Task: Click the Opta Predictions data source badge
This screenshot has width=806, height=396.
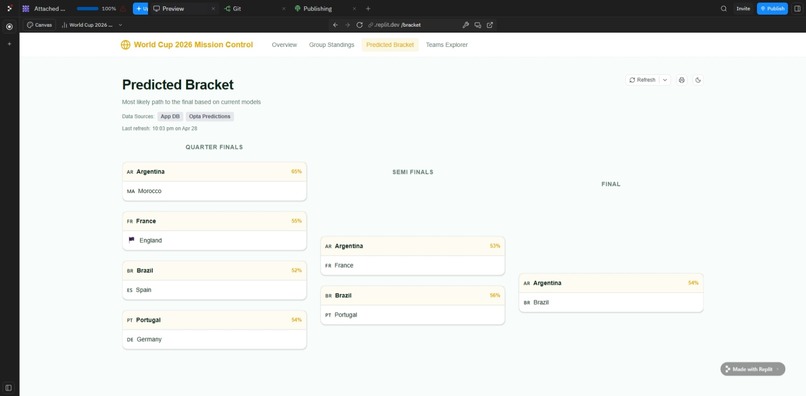Action: pyautogui.click(x=210, y=116)
